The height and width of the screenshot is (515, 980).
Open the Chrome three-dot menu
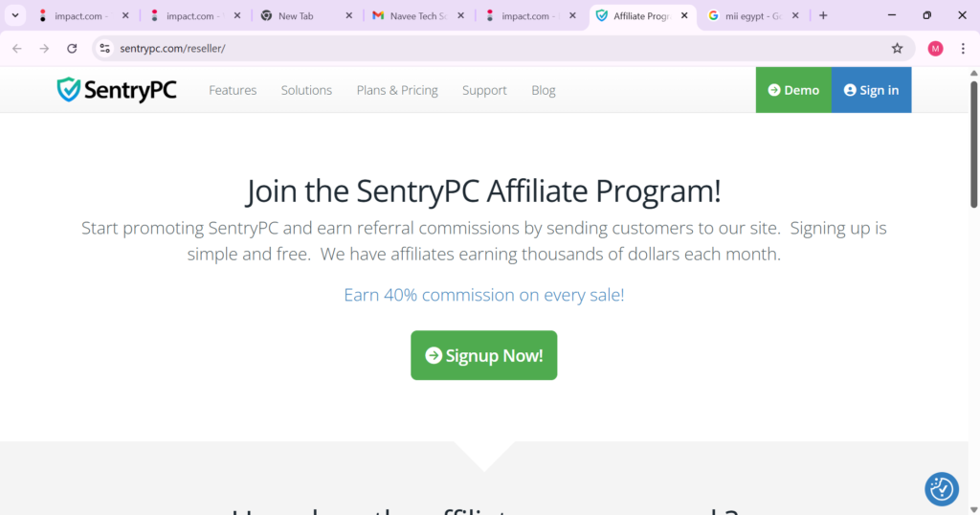963,48
